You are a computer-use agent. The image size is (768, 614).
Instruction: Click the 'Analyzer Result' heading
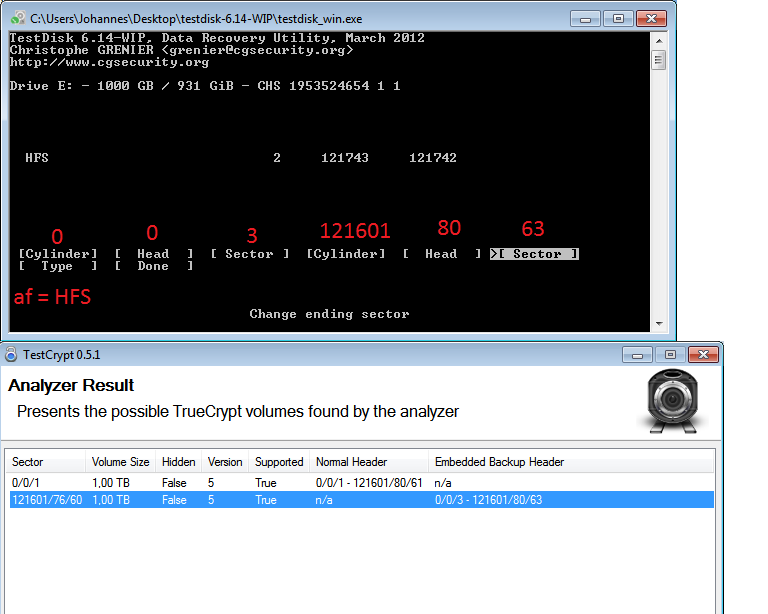click(71, 385)
